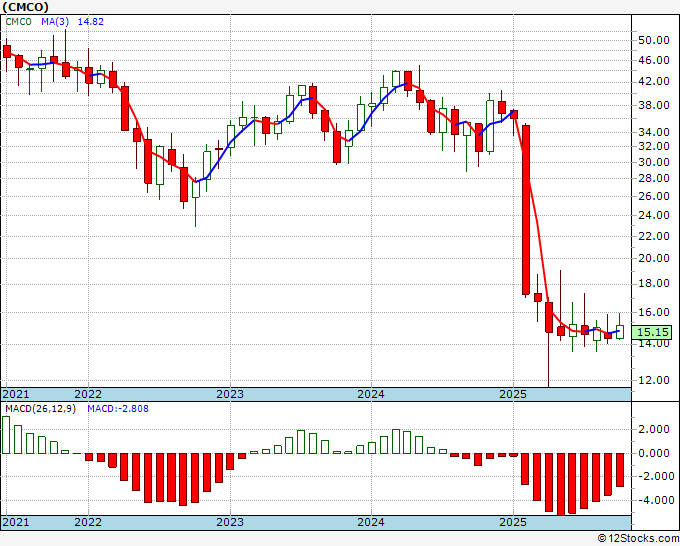Click the MACD:-2.808 value label

tap(118, 409)
